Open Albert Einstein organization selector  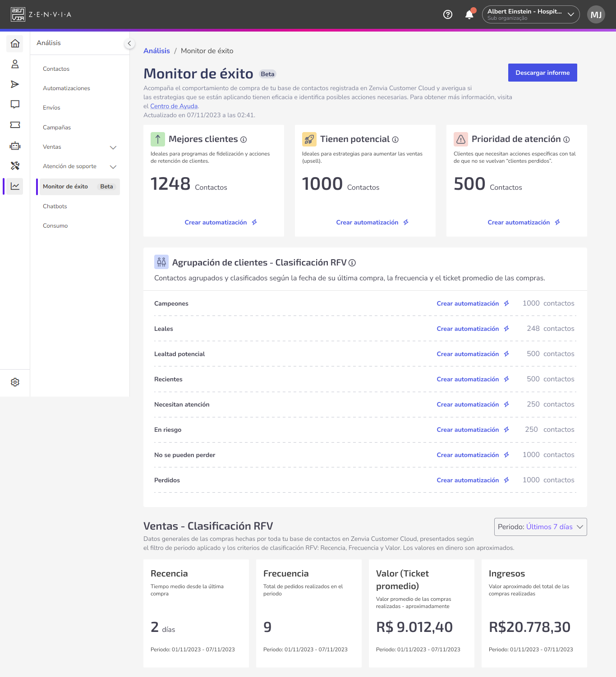531,14
